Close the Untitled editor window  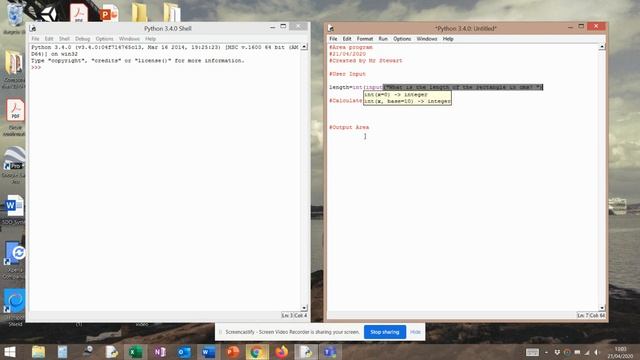596,26
